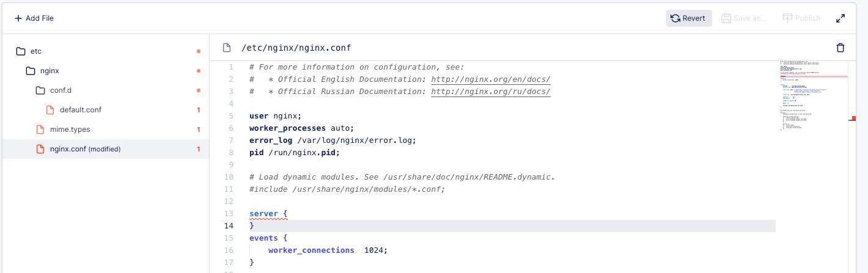Screen dimensions: 868x273
Task: Click the nginx folder icon
Action: [31, 71]
